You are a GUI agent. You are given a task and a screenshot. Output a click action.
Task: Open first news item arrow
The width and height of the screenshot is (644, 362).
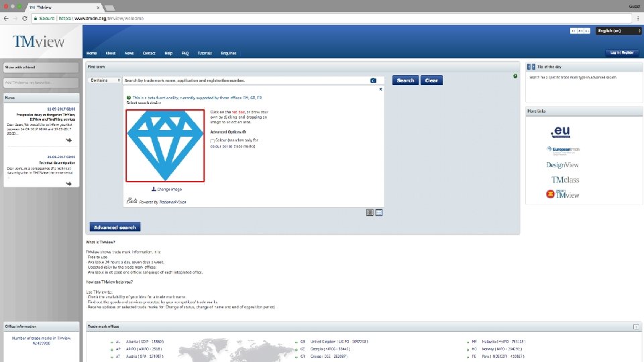(x=68, y=140)
